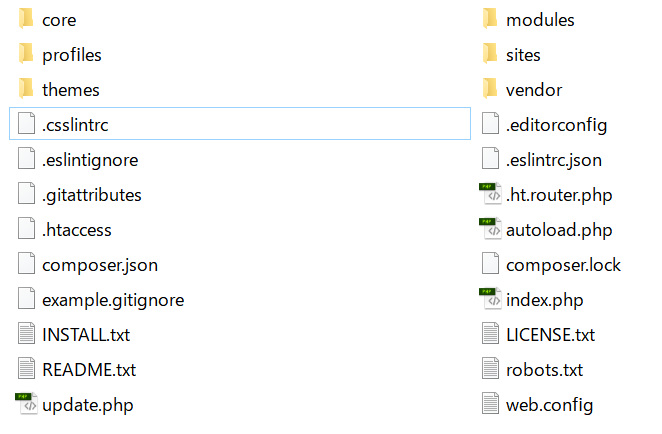Click the example.gitignore file name
This screenshot has height=434, width=662.
pyautogui.click(x=113, y=300)
